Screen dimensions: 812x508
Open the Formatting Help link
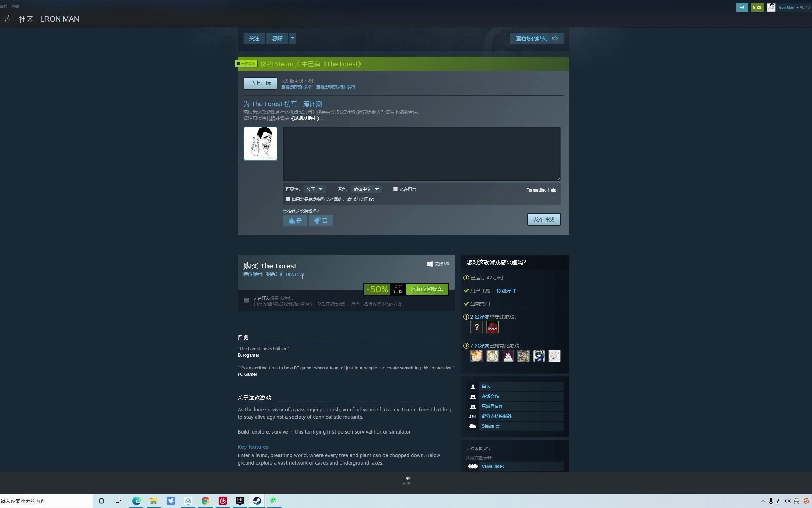pos(541,190)
